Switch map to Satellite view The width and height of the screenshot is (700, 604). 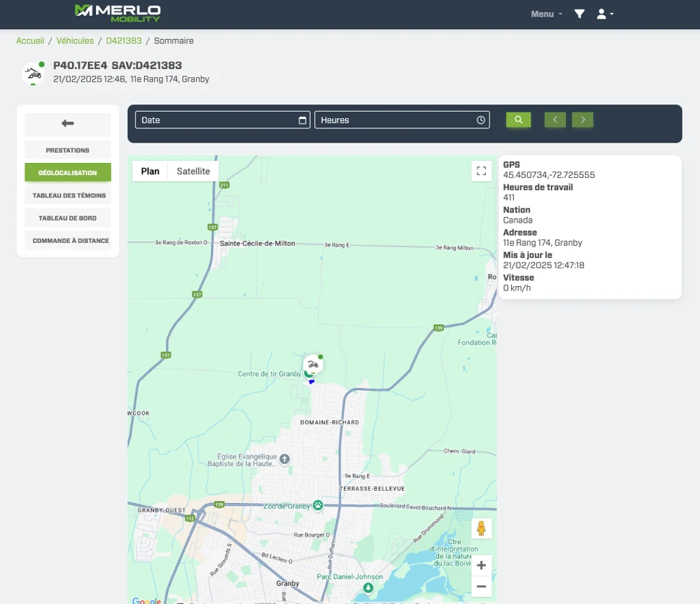193,171
